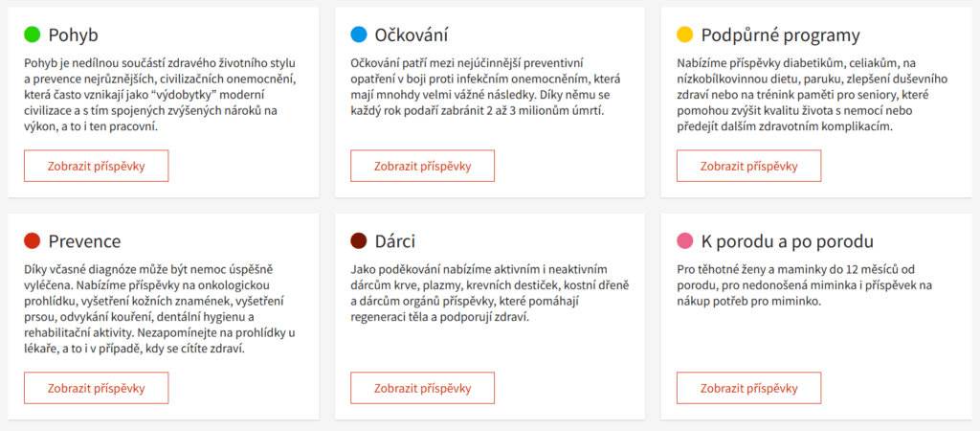Click the dark red dot beside Dárci
Screen dimensions: 980x431
pyautogui.click(x=359, y=240)
